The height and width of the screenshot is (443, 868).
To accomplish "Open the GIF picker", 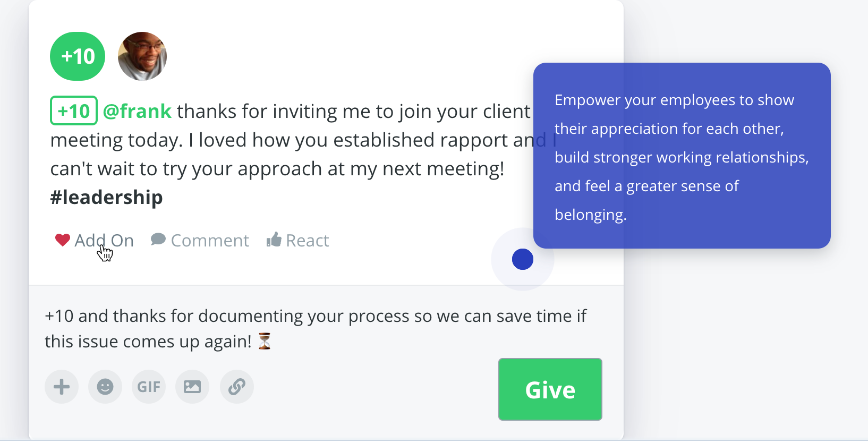I will tap(149, 387).
